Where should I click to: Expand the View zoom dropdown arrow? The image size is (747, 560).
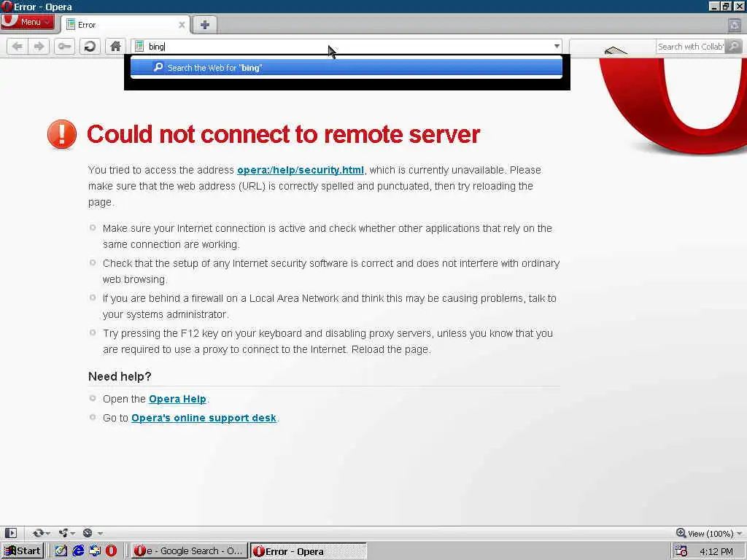pos(740,533)
